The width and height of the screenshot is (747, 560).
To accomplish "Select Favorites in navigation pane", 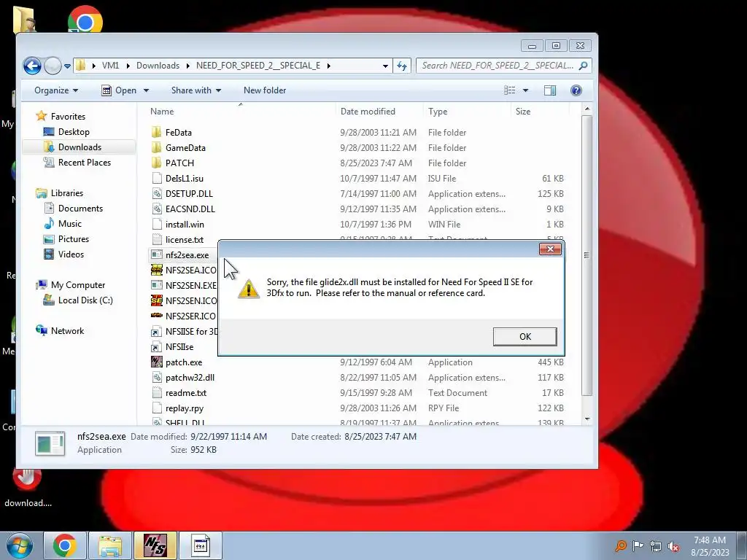I will point(68,116).
